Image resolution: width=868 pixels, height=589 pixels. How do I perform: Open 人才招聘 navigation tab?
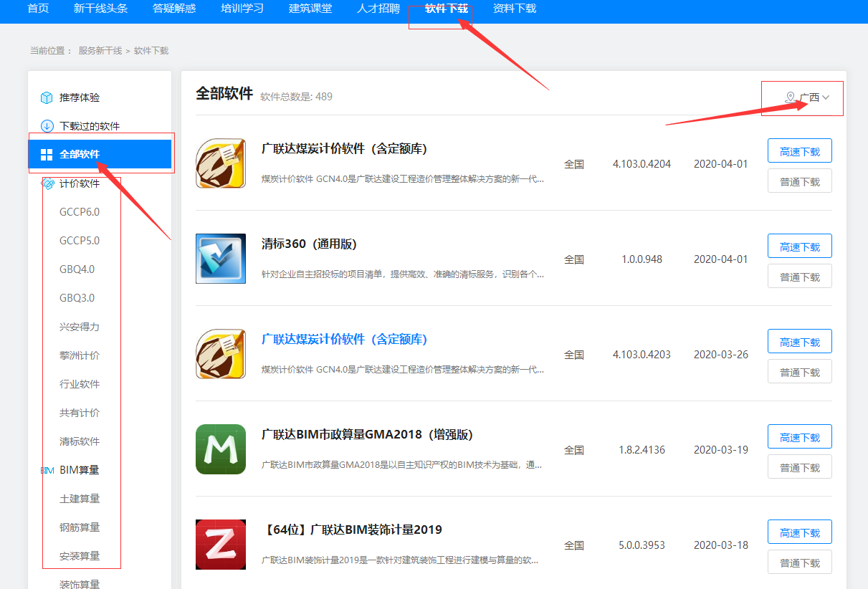pos(378,9)
